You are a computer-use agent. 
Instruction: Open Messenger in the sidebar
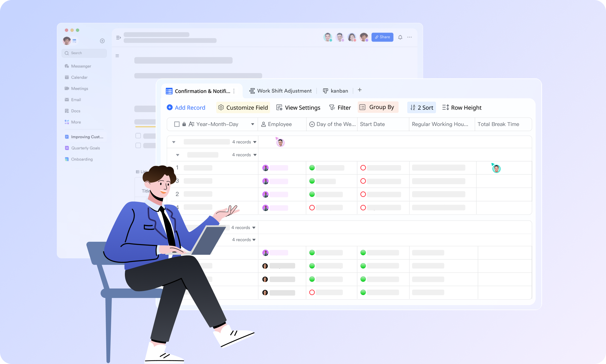click(78, 66)
